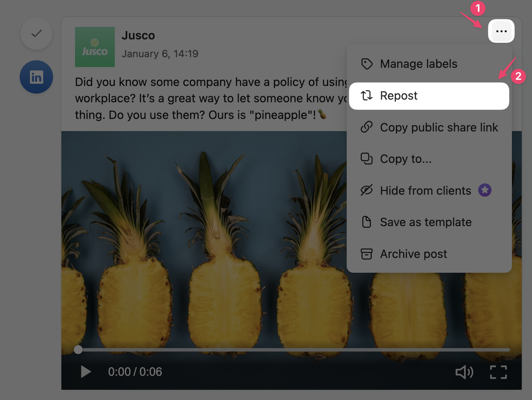Click the Jusco account name
This screenshot has width=532, height=400.
138,36
